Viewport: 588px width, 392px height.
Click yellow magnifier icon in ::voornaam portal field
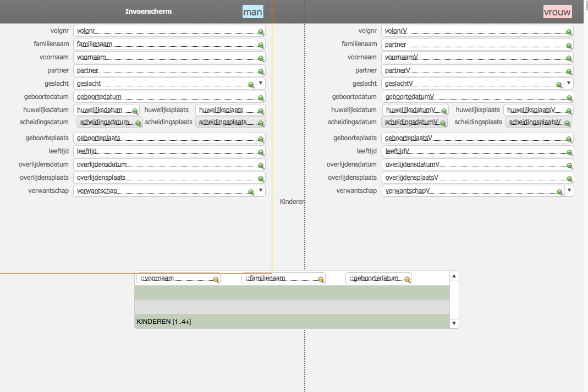[216, 280]
